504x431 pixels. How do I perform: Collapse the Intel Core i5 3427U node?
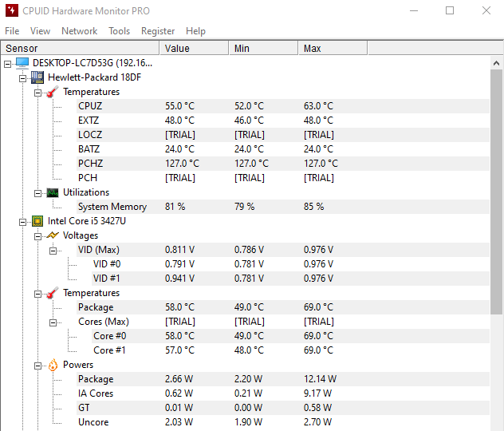(22, 222)
